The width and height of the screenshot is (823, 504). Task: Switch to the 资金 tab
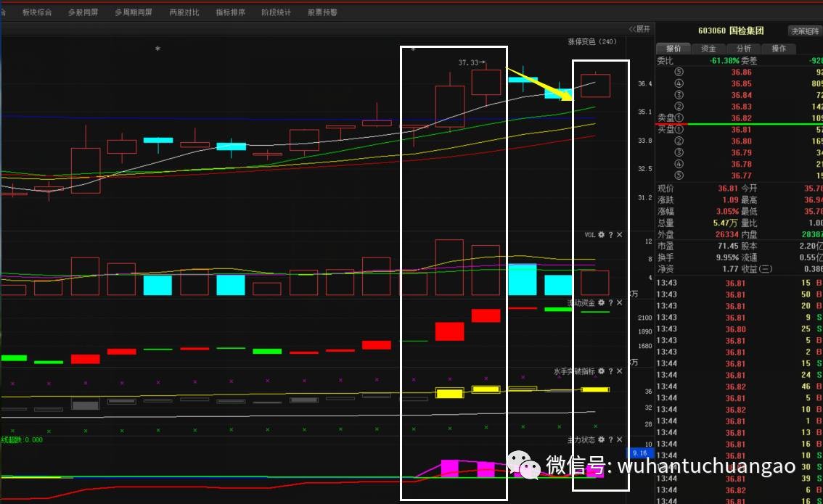click(708, 49)
